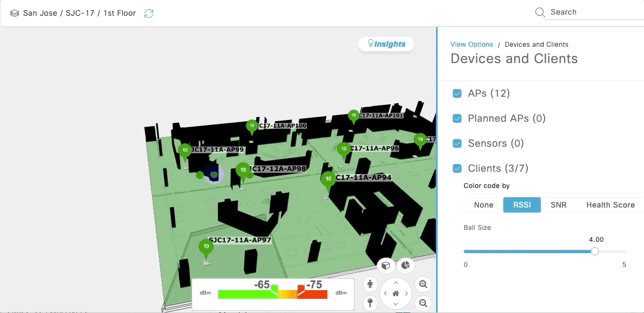
Task: Toggle the Sensors (0) checkbox
Action: (457, 143)
